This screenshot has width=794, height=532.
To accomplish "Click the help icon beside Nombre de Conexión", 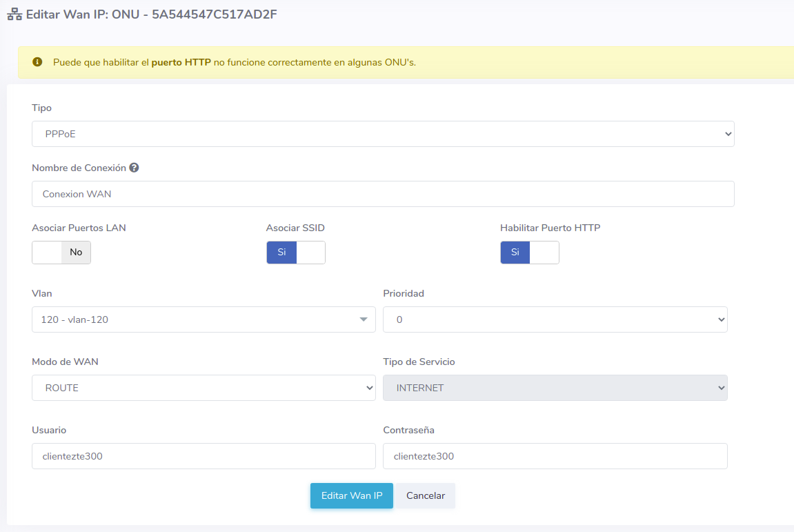I will (134, 168).
